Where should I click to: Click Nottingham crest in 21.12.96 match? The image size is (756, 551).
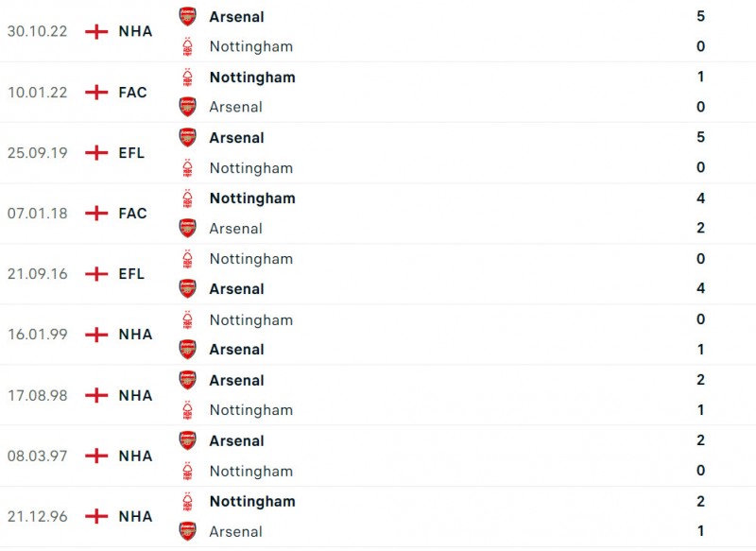coord(188,501)
